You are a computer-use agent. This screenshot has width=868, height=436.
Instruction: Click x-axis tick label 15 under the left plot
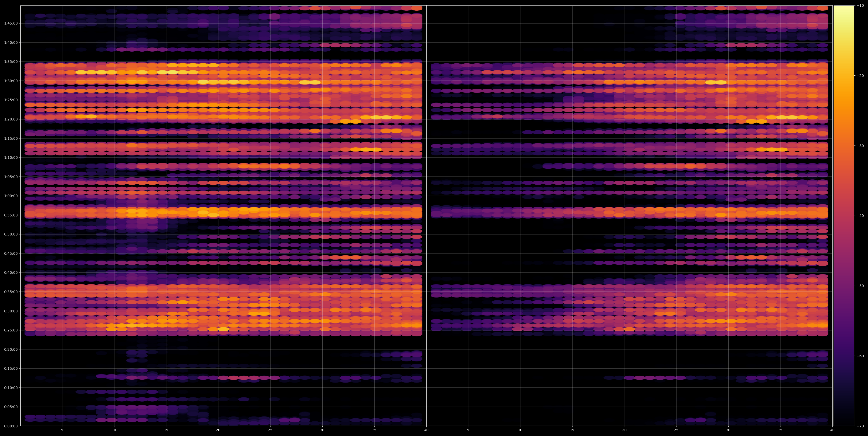(166, 430)
